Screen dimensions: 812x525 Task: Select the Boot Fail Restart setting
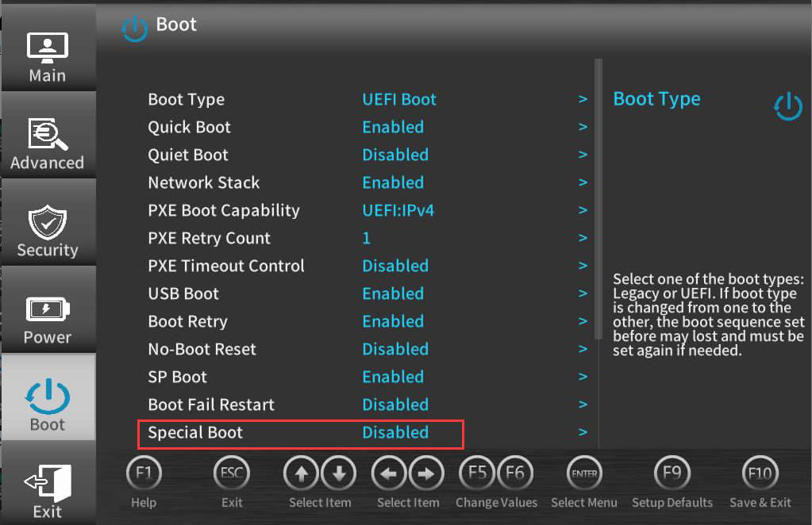coord(211,404)
